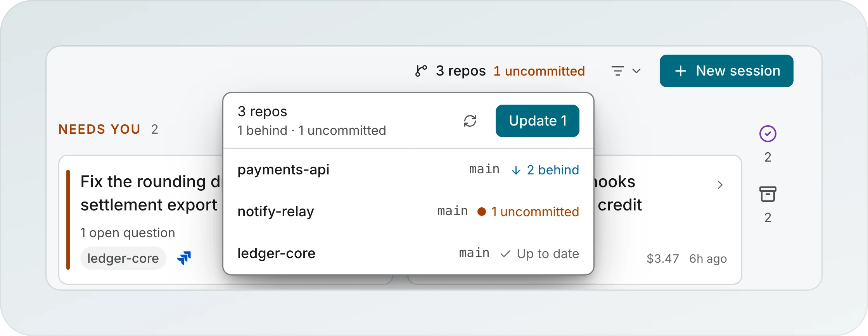This screenshot has height=336, width=868.
Task: Click the $3.47 cost value
Action: [x=663, y=258]
